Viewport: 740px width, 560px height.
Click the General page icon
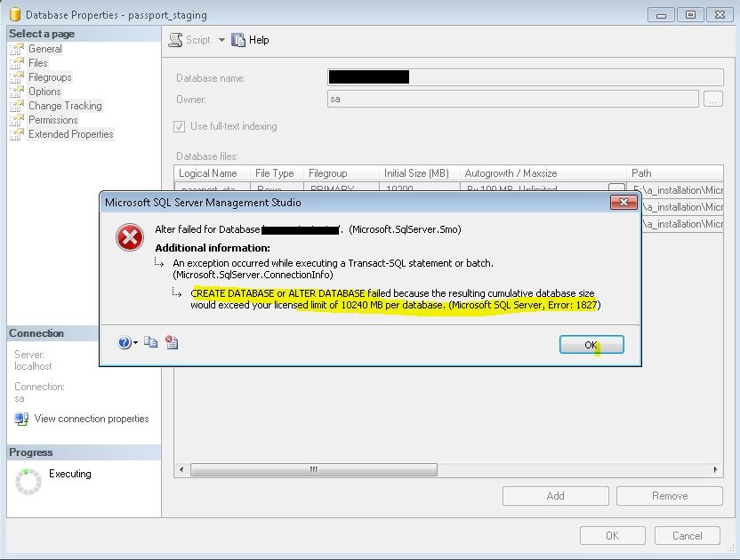[17, 49]
